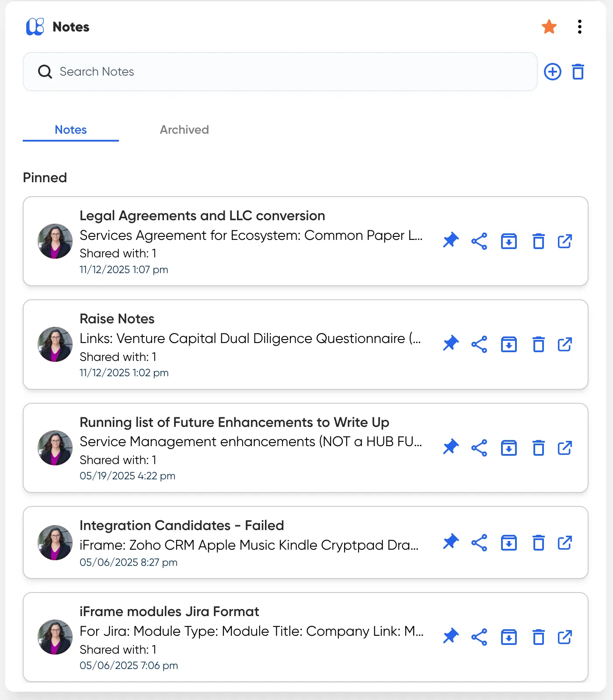Viewport: 613px width, 700px height.
Task: Archive the iFrame modules Jira Format note
Action: pyautogui.click(x=509, y=637)
